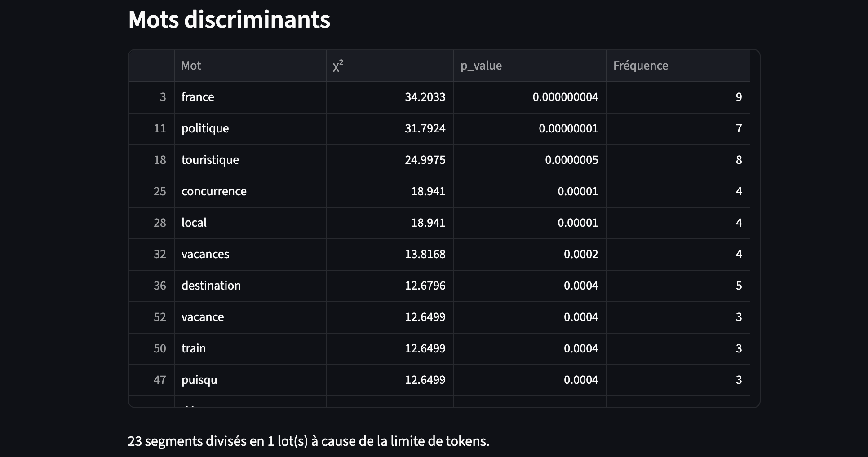This screenshot has height=457, width=868.
Task: Click the 'local' word cell
Action: [250, 223]
